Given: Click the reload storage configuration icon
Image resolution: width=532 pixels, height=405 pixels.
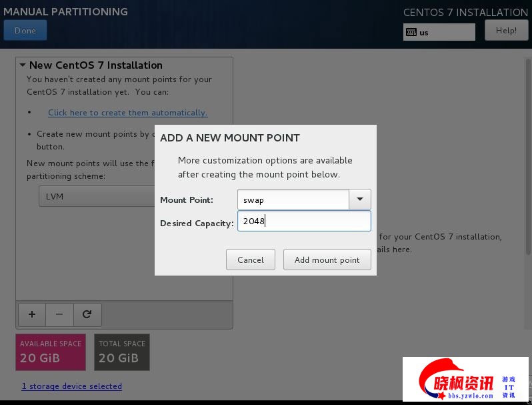Looking at the screenshot, I should [x=87, y=314].
